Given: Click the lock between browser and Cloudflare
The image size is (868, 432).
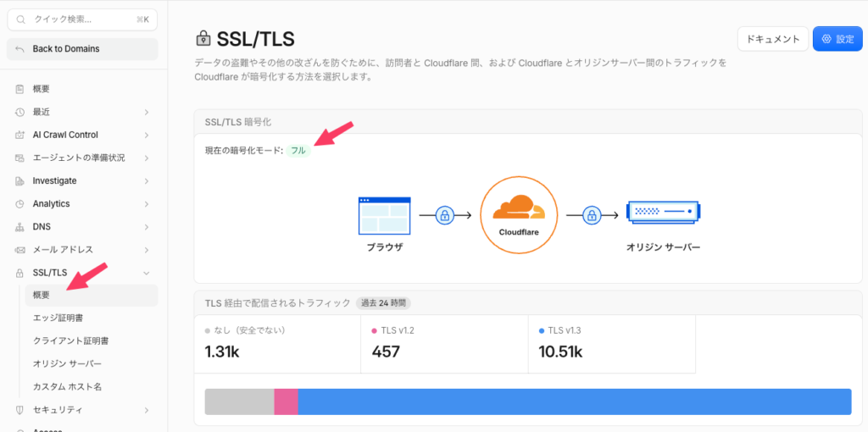Looking at the screenshot, I should click(x=444, y=215).
